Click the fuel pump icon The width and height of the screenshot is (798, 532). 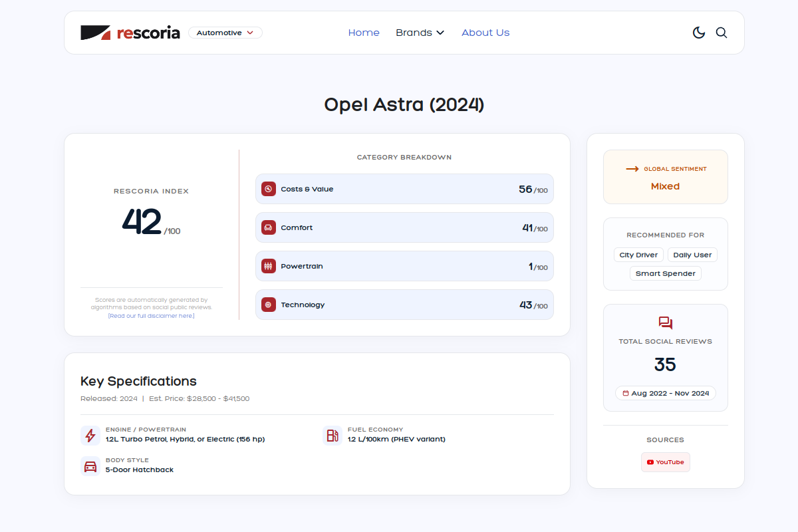point(332,436)
